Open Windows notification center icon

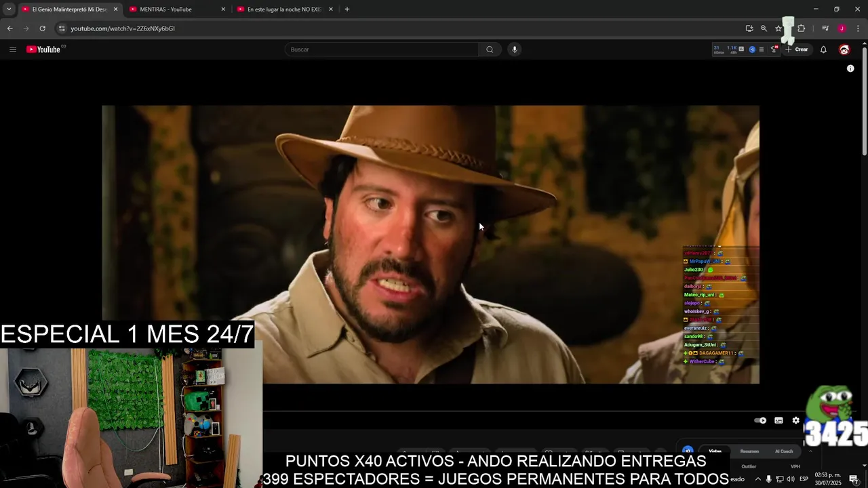(853, 479)
